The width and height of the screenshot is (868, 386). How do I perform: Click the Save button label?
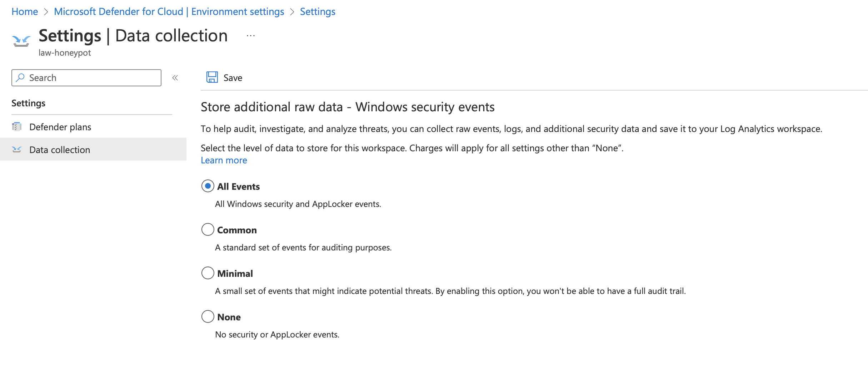[x=233, y=78]
